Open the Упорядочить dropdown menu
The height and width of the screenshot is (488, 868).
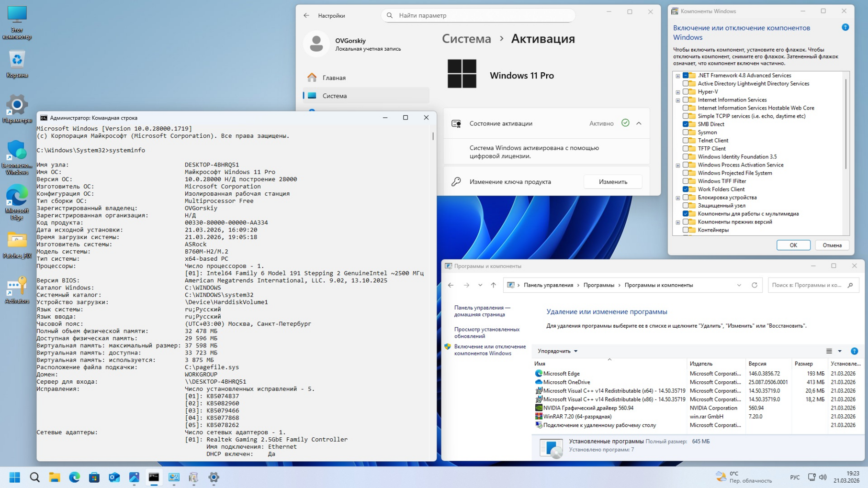pos(557,351)
